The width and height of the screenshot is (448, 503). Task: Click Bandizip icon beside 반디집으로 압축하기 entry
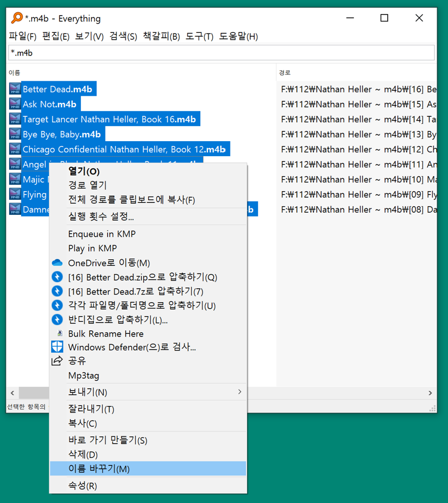pyautogui.click(x=57, y=319)
